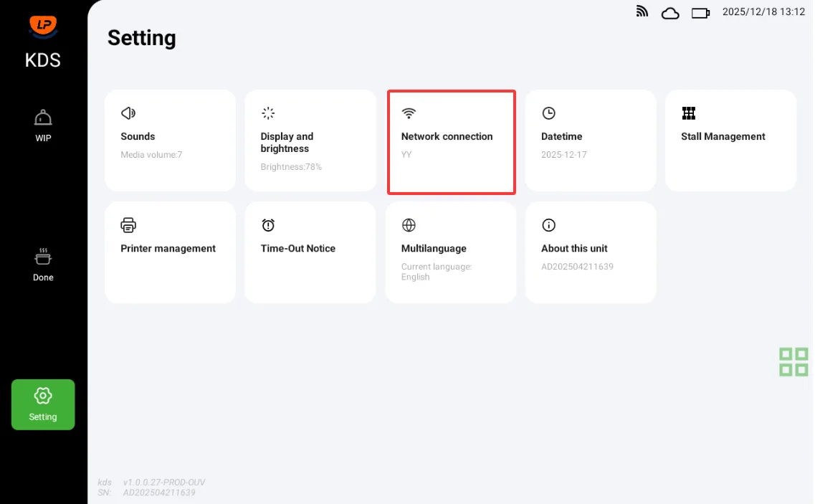Screen dimensions: 815x504
Task: Click the date and time 2025/12/18 13:12
Action: tap(763, 12)
